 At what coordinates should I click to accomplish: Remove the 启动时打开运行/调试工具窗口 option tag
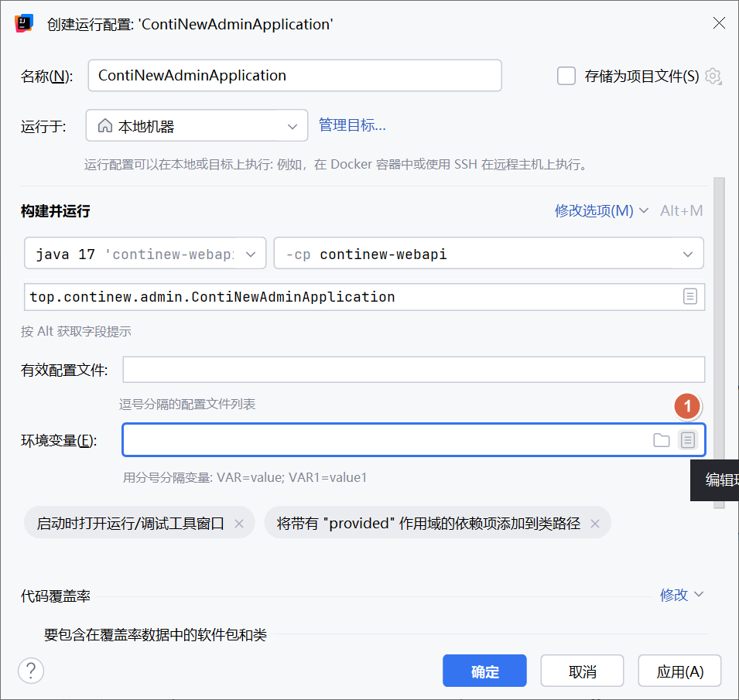coord(239,524)
